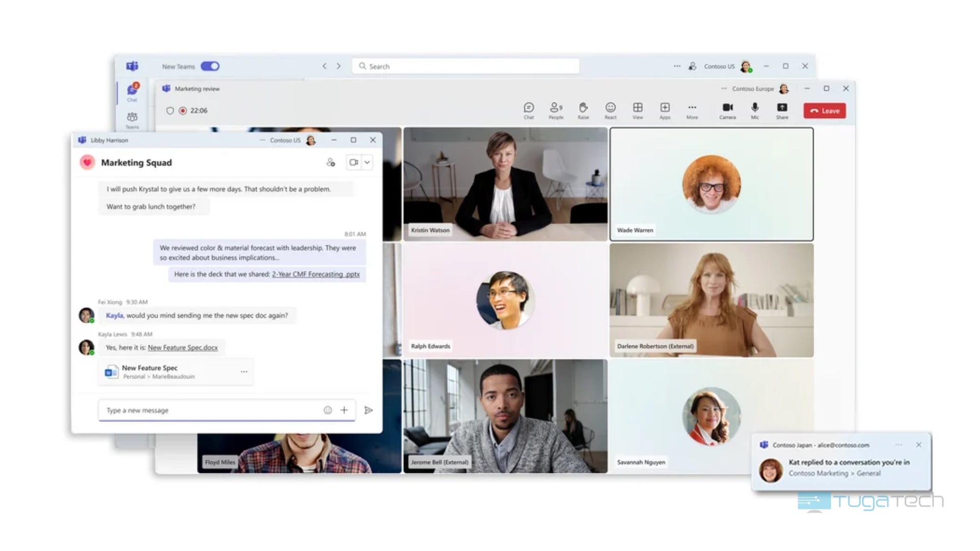Select Kristin Watson's video tile
The width and height of the screenshot is (980, 551).
pyautogui.click(x=505, y=184)
